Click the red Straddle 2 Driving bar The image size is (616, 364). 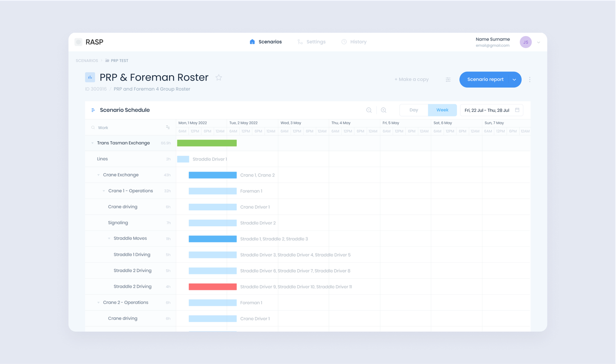213,286
